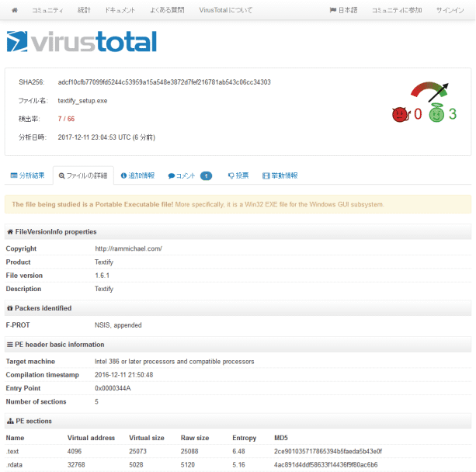Click the Packers identified header
The image size is (476, 472).
238,308
